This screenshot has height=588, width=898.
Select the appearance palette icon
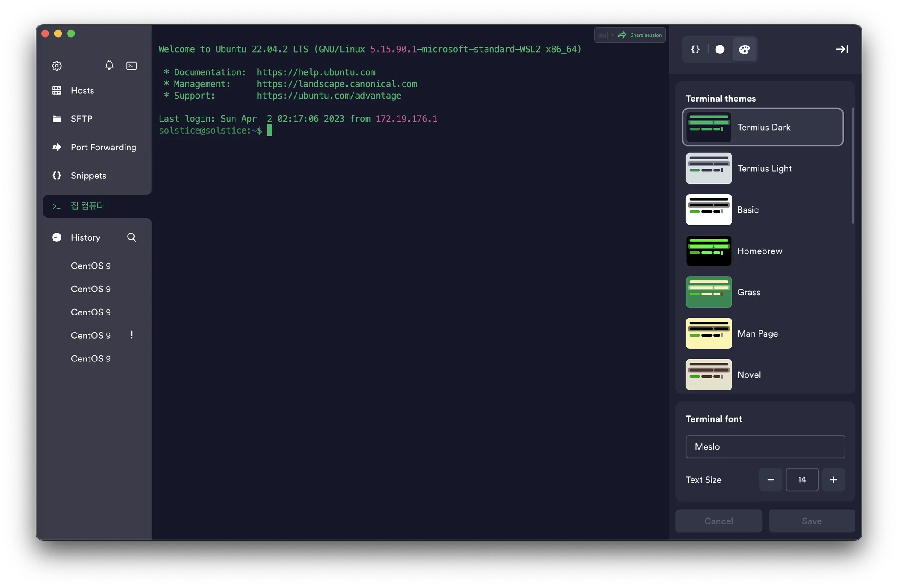[x=744, y=49]
